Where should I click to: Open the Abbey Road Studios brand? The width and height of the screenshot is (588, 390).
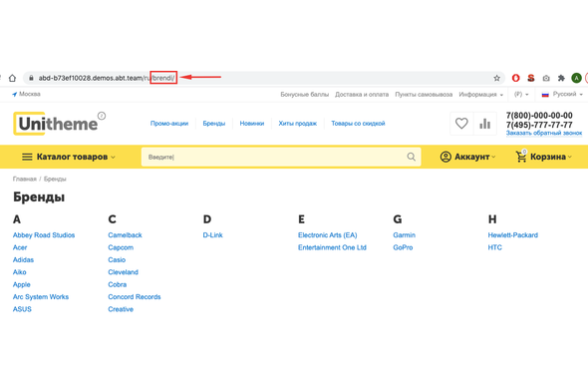coord(44,235)
